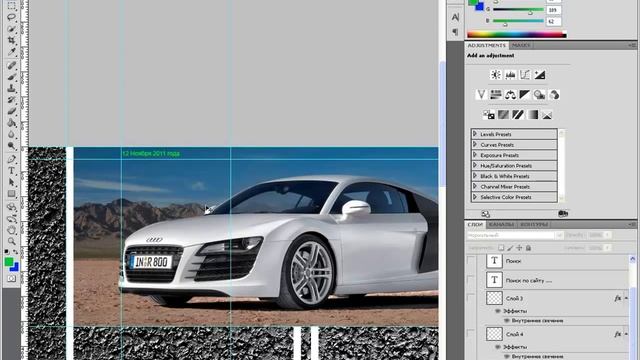Toggle lock transparent pixels in Layers panel
The image size is (640, 360).
501,248
